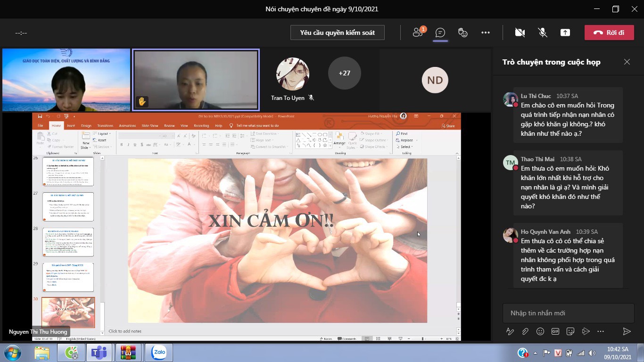Request control with Yêu cầu quyền kiểm soát
Image resolution: width=644 pixels, height=362 pixels.
[x=338, y=33]
